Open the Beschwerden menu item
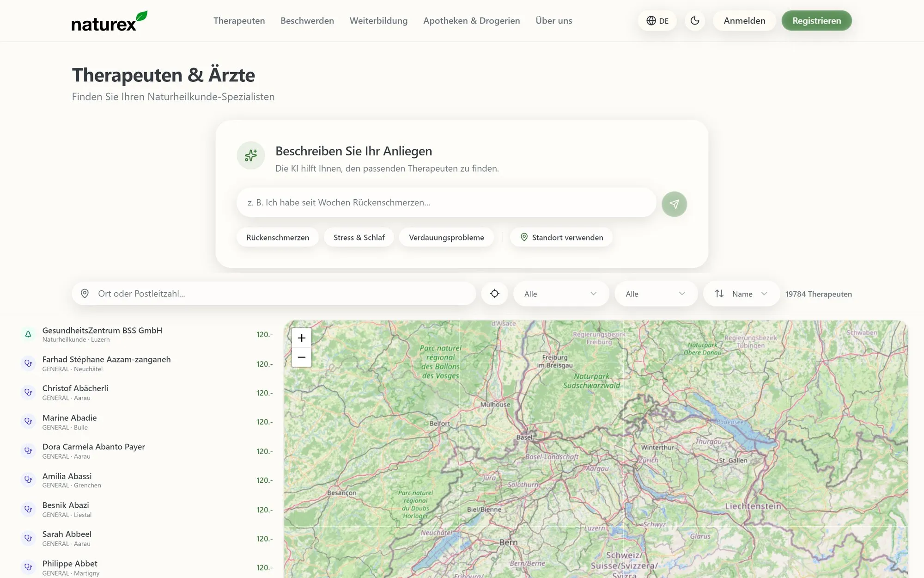Viewport: 924px width, 578px height. pyautogui.click(x=307, y=21)
